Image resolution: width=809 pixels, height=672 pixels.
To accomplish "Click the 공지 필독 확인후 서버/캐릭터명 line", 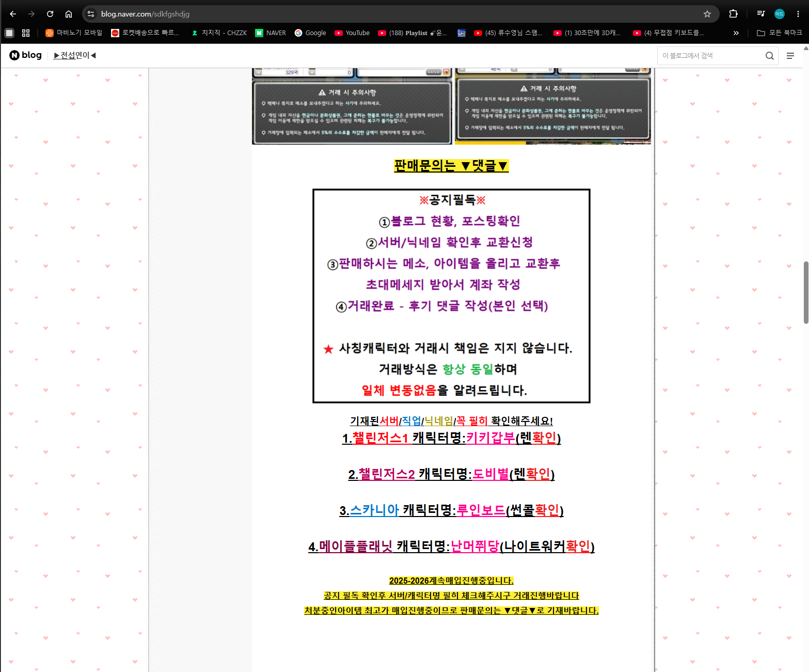I will (451, 596).
